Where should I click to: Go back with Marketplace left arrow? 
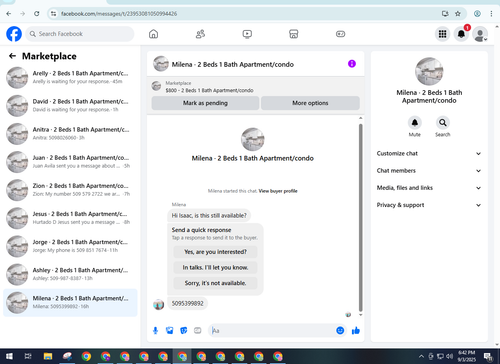click(x=12, y=56)
